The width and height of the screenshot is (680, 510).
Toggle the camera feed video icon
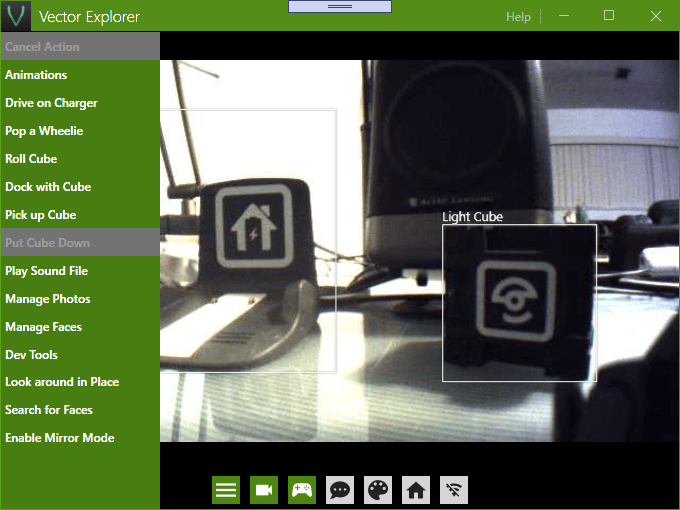click(264, 490)
